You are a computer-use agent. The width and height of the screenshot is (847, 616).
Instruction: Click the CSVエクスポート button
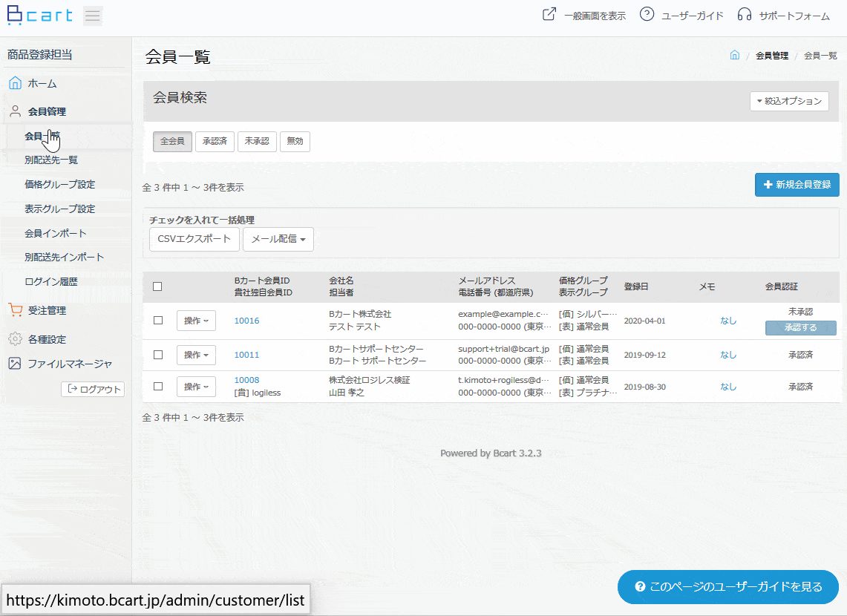click(194, 239)
